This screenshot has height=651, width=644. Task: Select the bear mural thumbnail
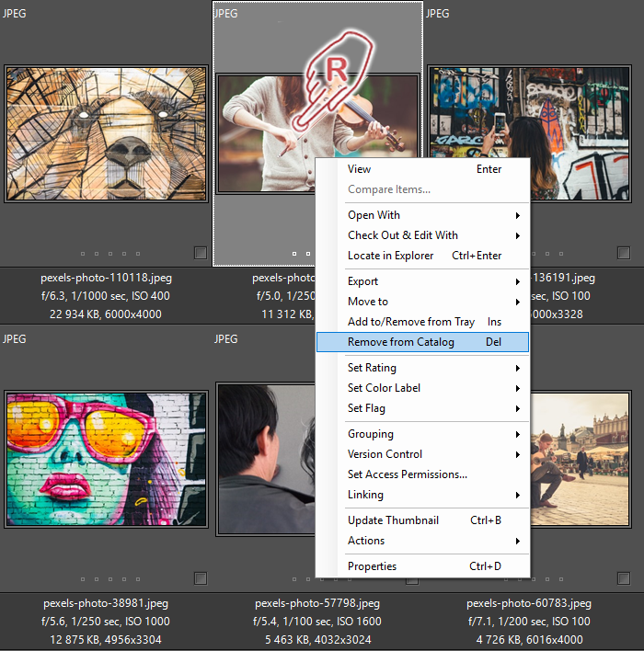tap(107, 133)
